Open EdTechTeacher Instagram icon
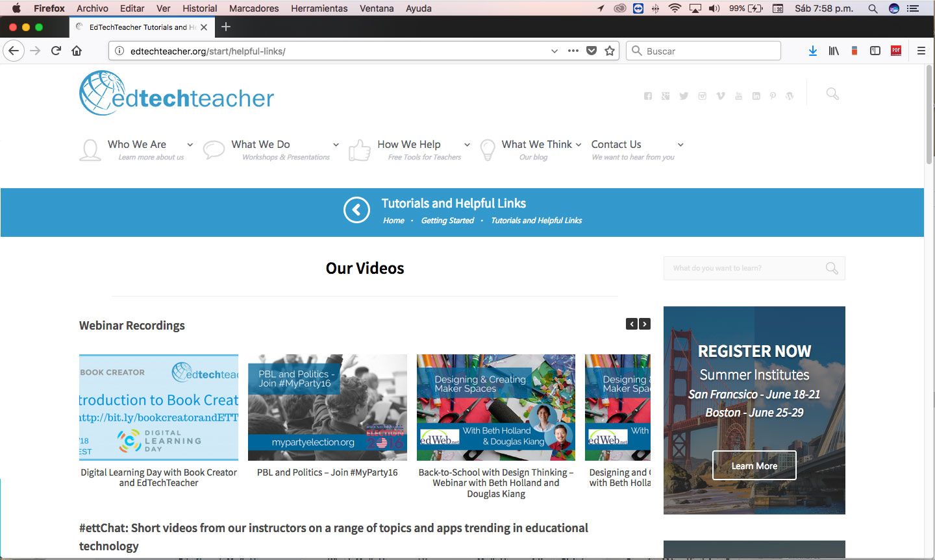Screen dimensions: 935x560 point(702,96)
